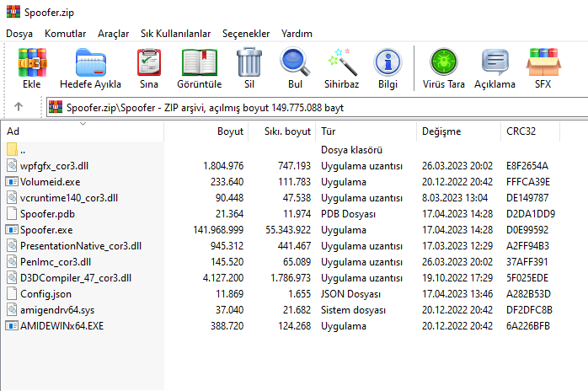
Task: Click the 'JSON Dosyası' type cell
Action: (x=350, y=294)
